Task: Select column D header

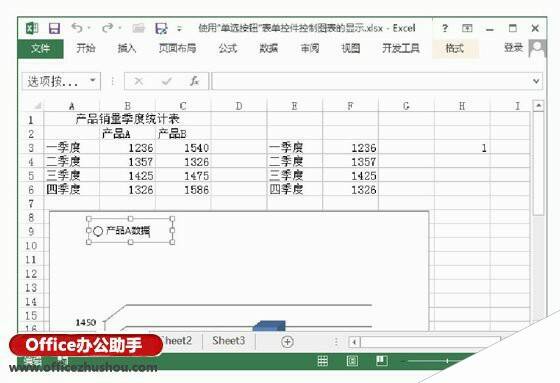Action: click(x=239, y=106)
